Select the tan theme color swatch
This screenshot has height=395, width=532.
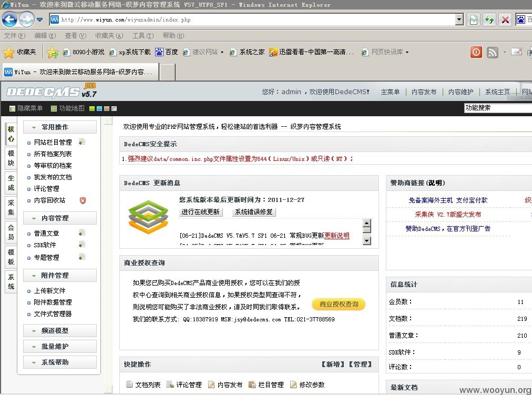pos(107,108)
